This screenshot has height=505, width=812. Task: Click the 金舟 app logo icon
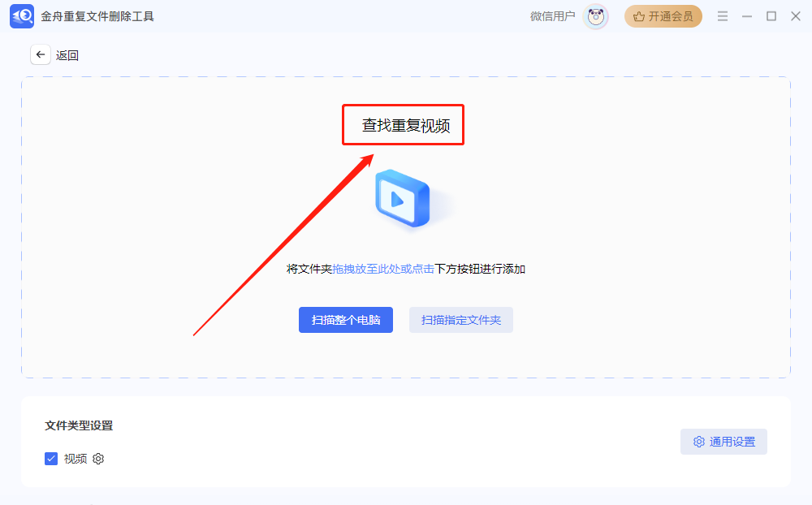[21, 15]
